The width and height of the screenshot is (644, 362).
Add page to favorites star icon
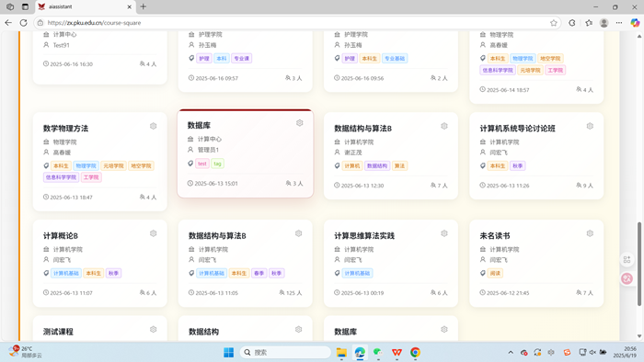[554, 23]
